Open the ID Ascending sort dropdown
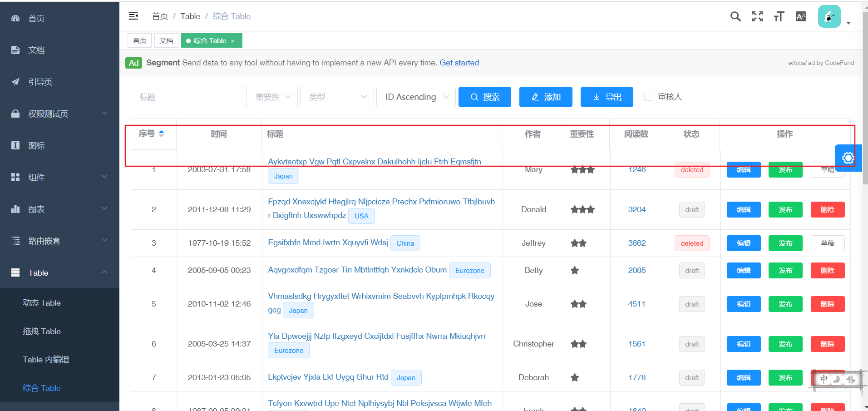The width and height of the screenshot is (868, 411). [415, 97]
